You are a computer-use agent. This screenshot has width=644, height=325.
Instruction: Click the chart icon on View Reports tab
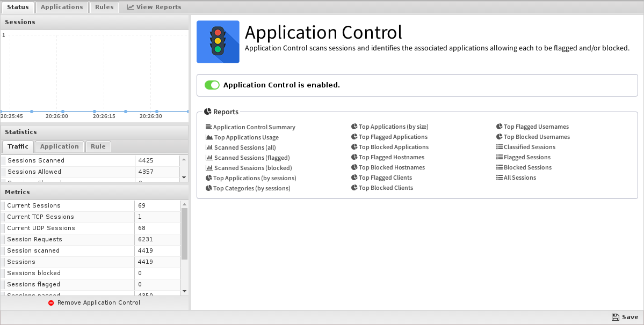tap(130, 7)
